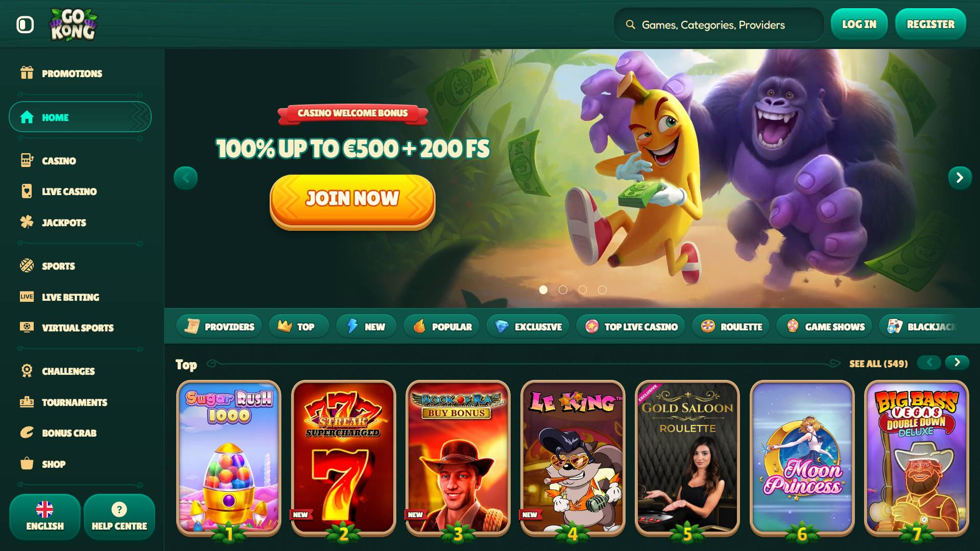Click See All (549) link

878,364
